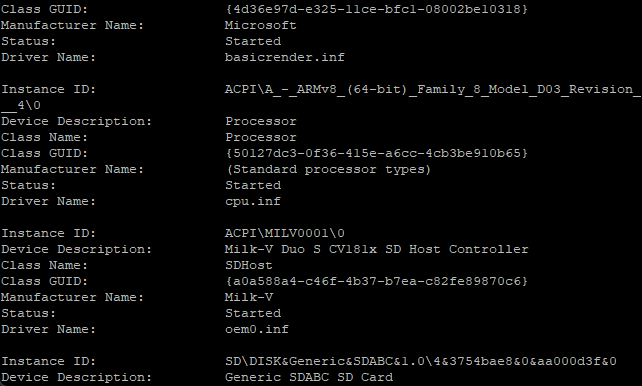
Task: Click Milk-V Duo S CV181x SD Host Controller text
Action: coord(377,249)
